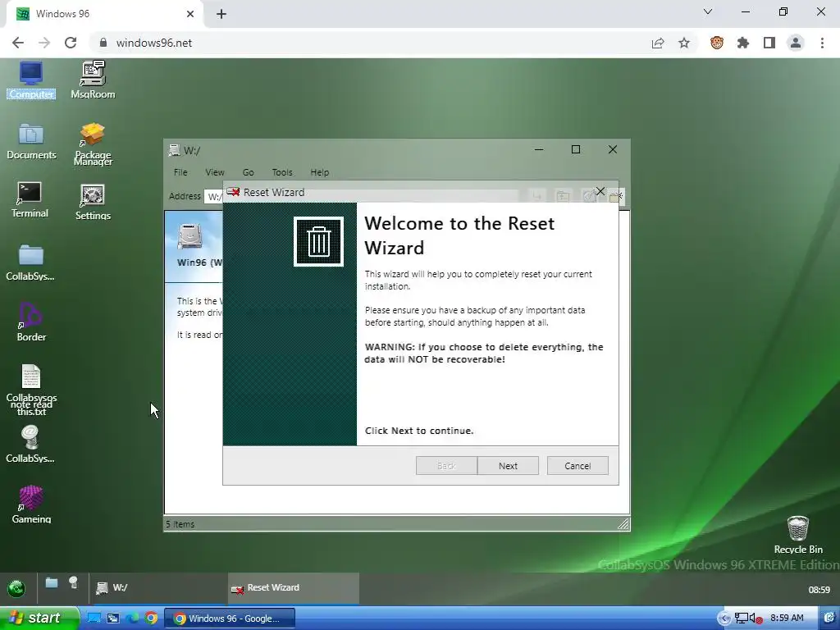Open the Chrome profile avatar
This screenshot has width=840, height=630.
(796, 43)
